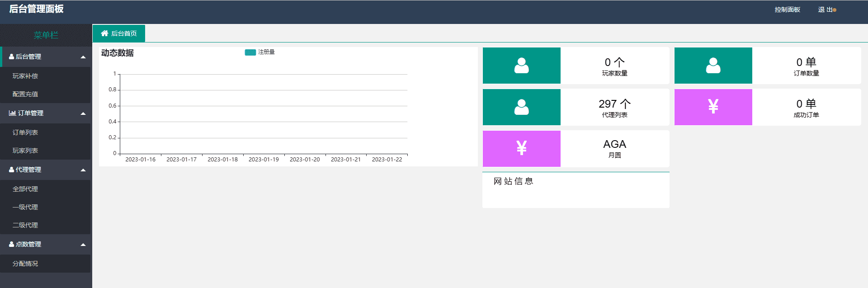Click the 297 个 代理列表 value
The height and width of the screenshot is (288, 868).
point(615,104)
